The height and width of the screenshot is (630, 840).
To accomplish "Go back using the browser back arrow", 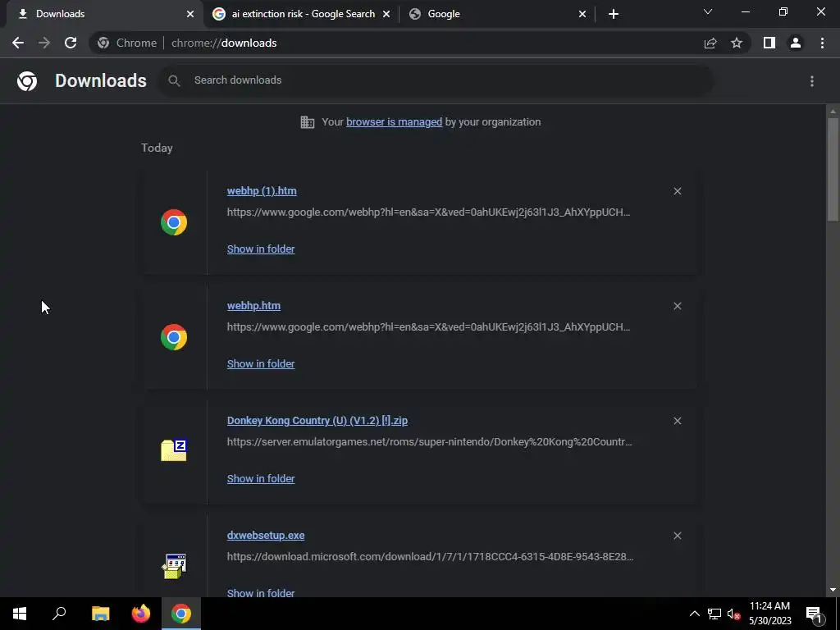I will tap(18, 43).
